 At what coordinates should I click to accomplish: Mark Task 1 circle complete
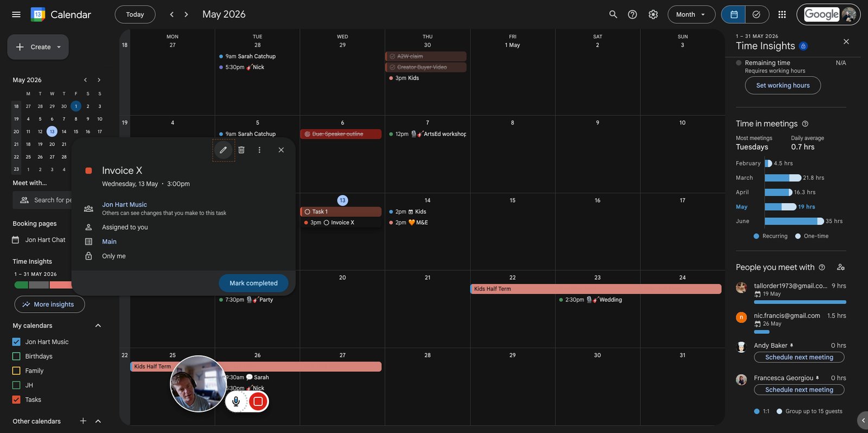pyautogui.click(x=307, y=212)
